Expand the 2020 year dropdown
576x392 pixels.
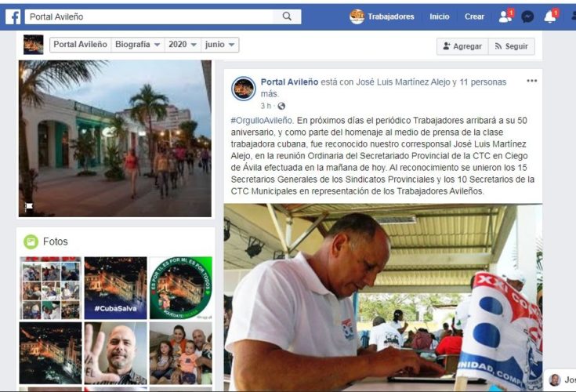[x=183, y=45]
